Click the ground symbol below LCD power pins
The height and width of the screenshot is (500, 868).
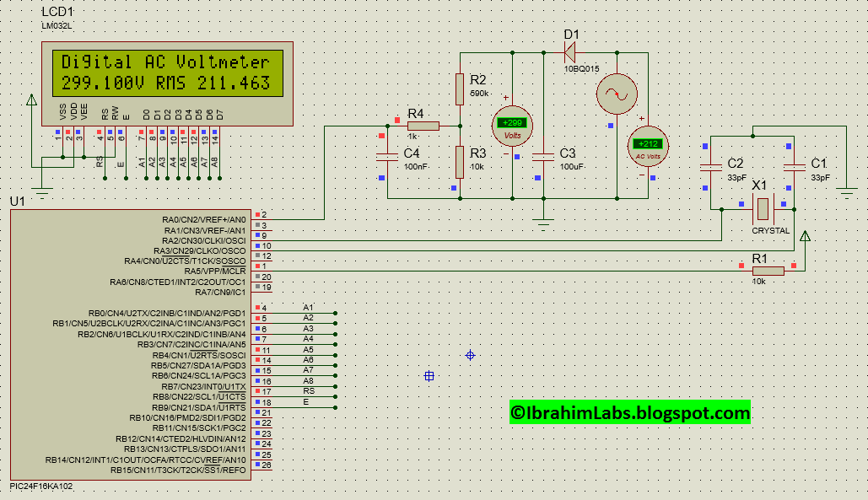click(x=42, y=194)
